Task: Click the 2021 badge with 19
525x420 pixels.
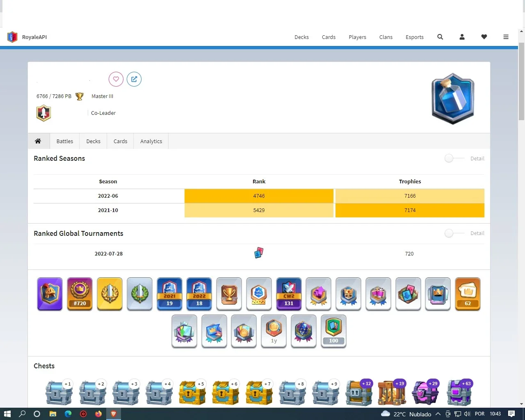Action: pos(170,294)
